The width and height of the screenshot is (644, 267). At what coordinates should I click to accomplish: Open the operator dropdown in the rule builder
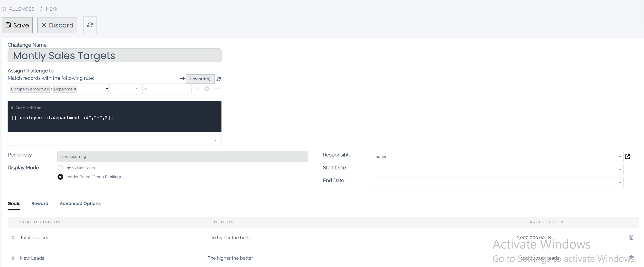click(126, 89)
